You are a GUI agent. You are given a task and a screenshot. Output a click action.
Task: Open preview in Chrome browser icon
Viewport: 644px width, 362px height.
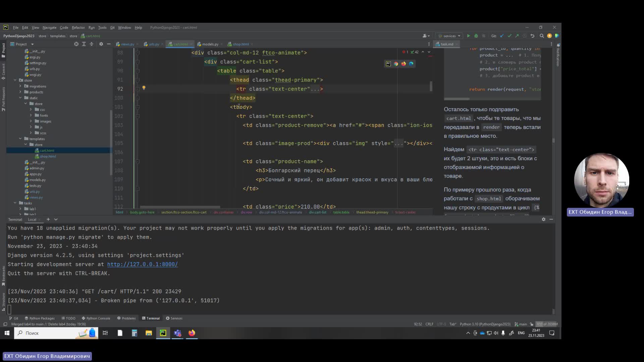[x=396, y=64]
